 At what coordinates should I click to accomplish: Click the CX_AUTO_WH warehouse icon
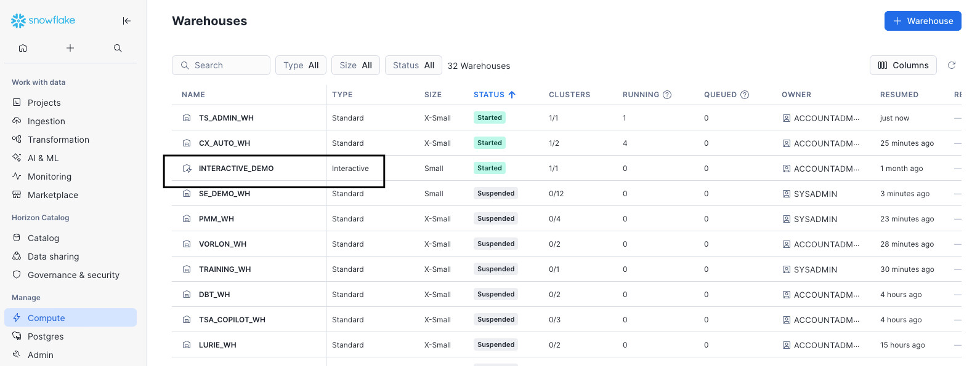tap(187, 143)
